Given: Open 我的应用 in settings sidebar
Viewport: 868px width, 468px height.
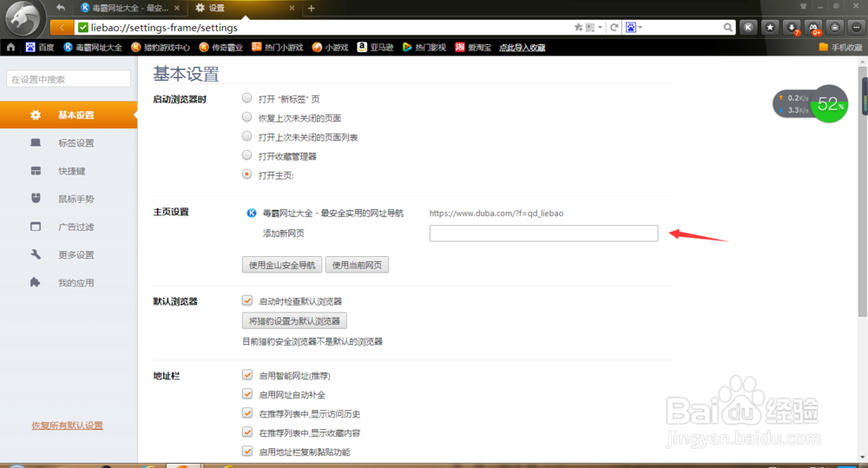Looking at the screenshot, I should [x=69, y=283].
